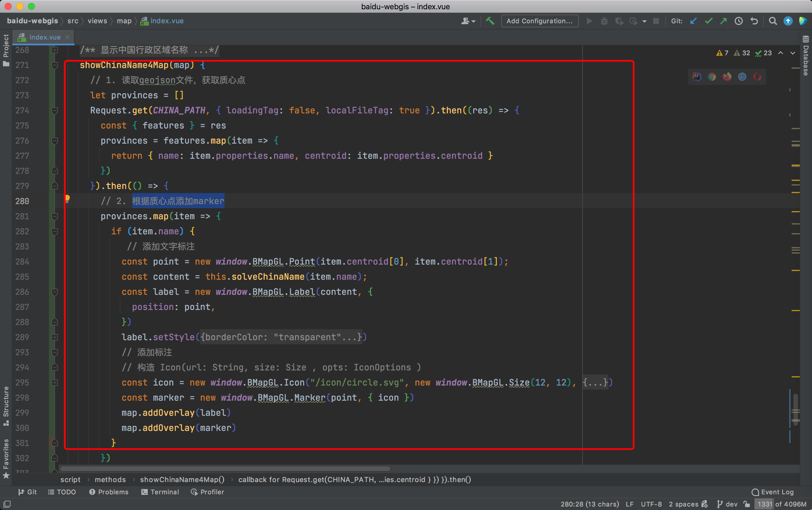Open the Problems tool window tab
Viewport: 812px width, 510px height.
[x=108, y=492]
